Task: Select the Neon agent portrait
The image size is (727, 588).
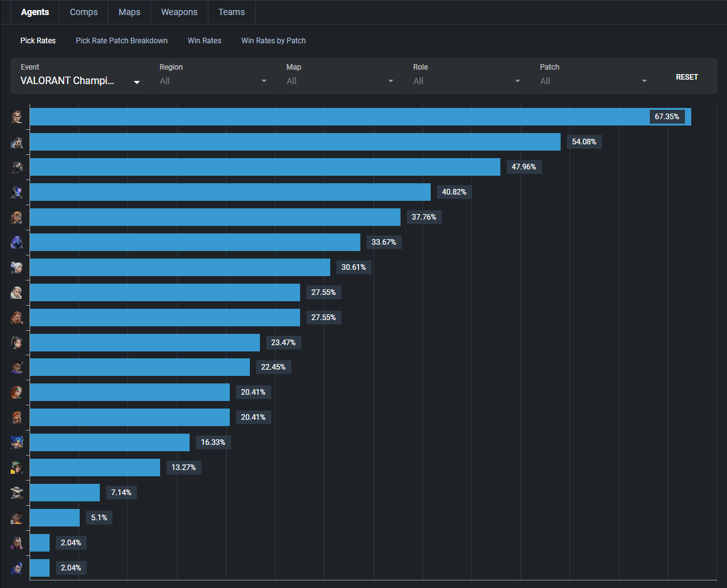Action: [17, 442]
